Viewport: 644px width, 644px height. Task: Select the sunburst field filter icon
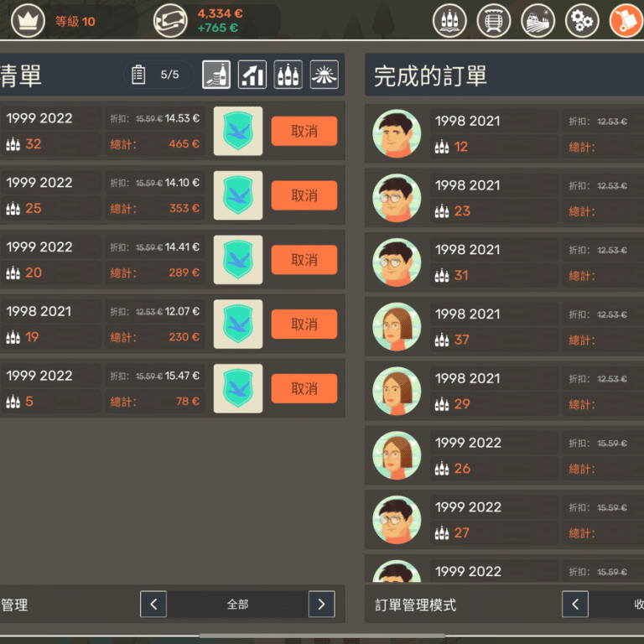tap(325, 75)
